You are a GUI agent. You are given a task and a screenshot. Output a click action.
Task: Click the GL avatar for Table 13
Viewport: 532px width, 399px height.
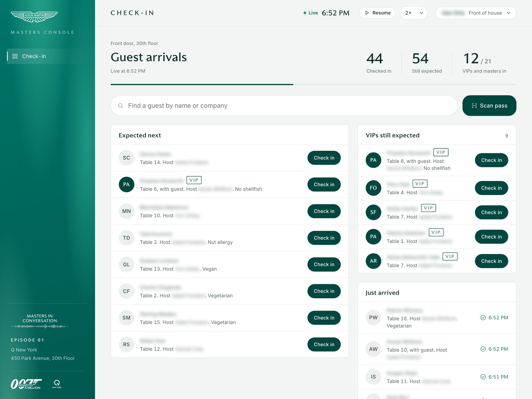coord(126,264)
